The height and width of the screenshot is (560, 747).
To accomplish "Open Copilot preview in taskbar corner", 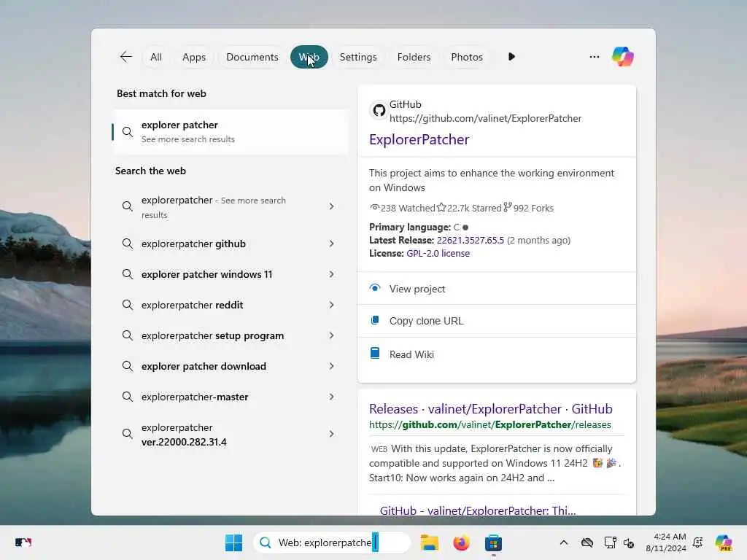I will pos(724,542).
